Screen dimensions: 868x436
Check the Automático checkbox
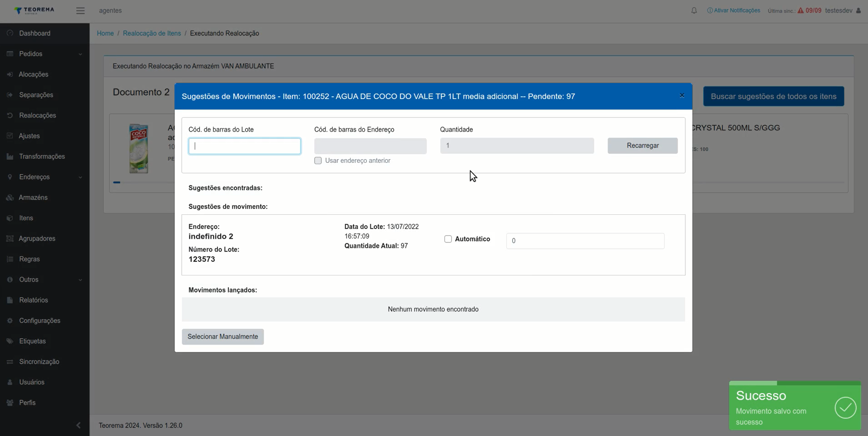pos(448,239)
